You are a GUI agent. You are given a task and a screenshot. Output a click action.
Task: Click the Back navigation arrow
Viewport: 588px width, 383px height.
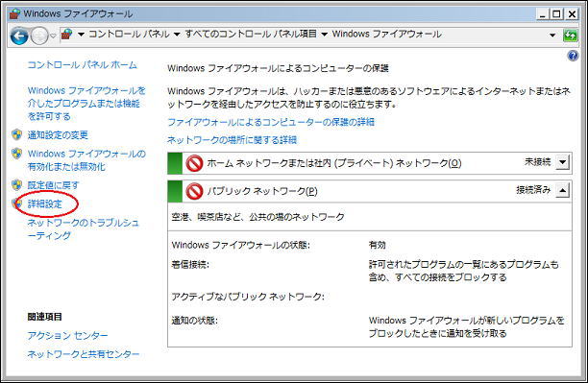pos(19,36)
